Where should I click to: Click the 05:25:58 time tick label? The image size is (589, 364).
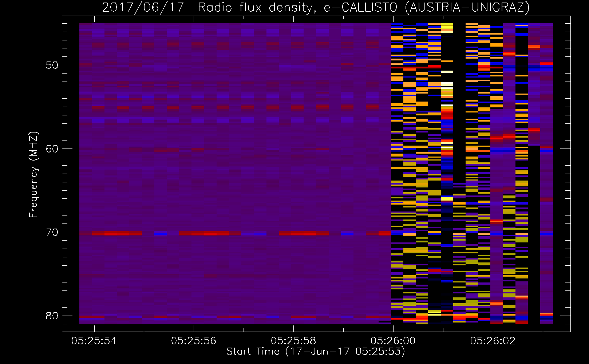pos(293,341)
